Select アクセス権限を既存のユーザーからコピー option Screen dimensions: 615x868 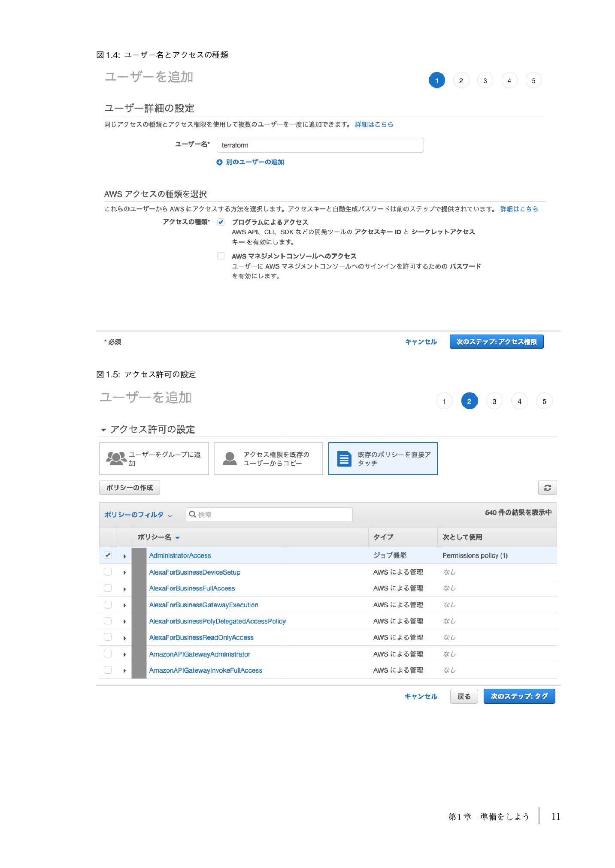coord(268,458)
